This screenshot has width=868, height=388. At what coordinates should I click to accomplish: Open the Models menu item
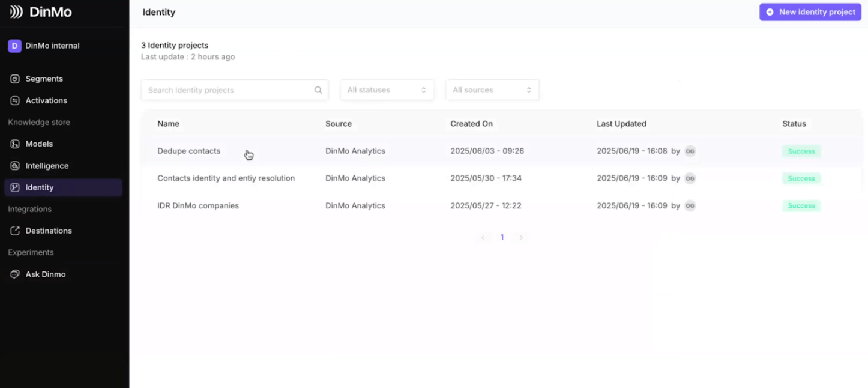(x=63, y=144)
